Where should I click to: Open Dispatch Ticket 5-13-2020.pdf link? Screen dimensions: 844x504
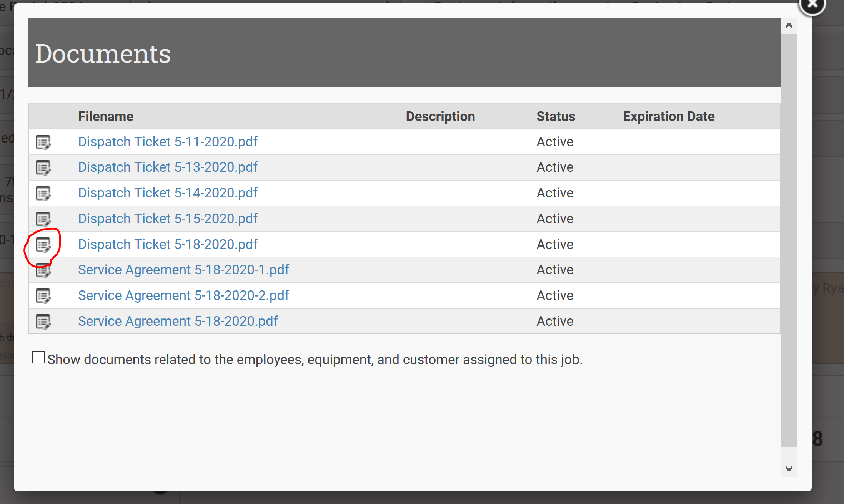click(168, 167)
